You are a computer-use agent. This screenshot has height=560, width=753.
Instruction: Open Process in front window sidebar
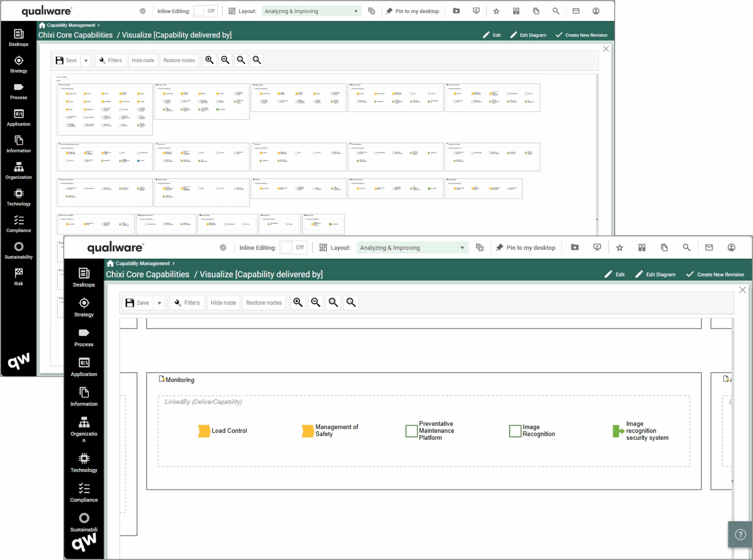84,337
